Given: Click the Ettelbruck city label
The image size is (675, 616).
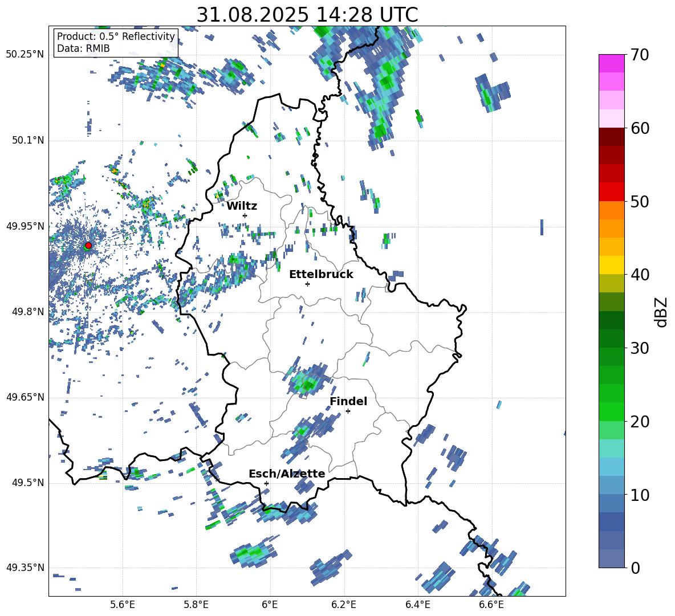Looking at the screenshot, I should click(x=321, y=275).
